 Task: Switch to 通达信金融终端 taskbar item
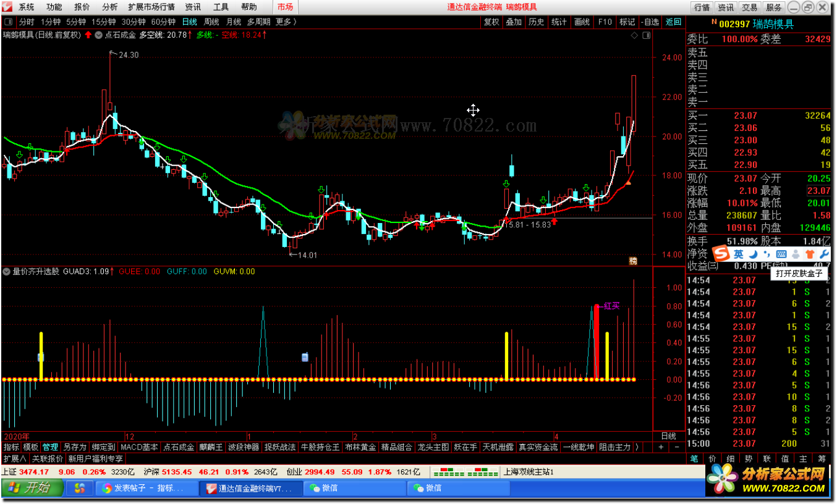pos(251,488)
